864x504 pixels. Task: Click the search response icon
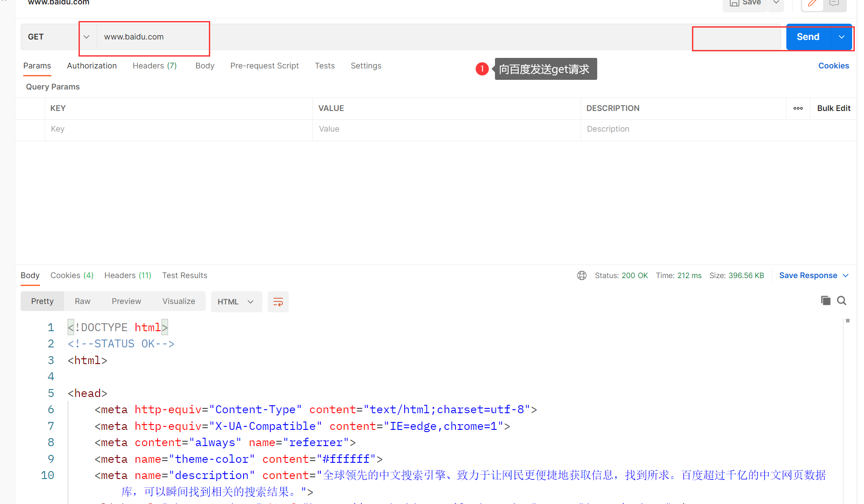click(842, 300)
